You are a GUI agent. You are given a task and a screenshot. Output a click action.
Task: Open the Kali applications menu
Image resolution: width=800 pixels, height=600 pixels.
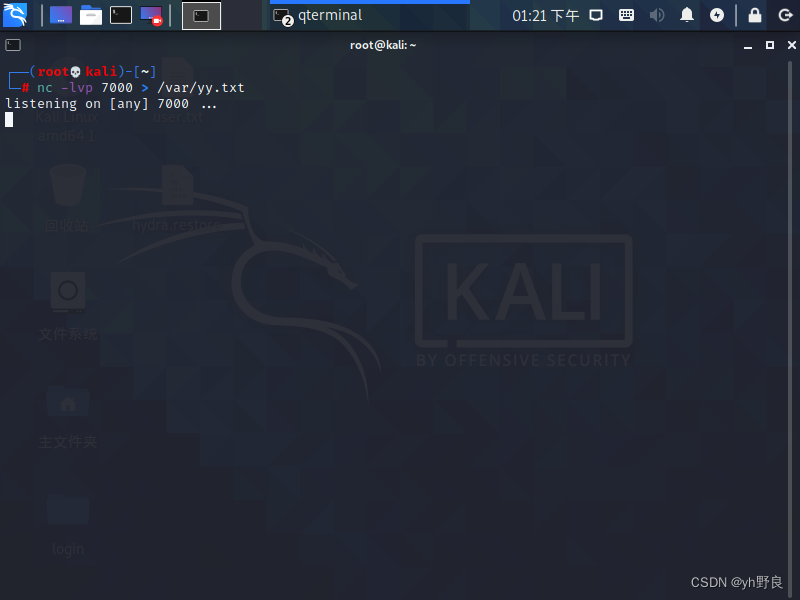click(x=15, y=15)
